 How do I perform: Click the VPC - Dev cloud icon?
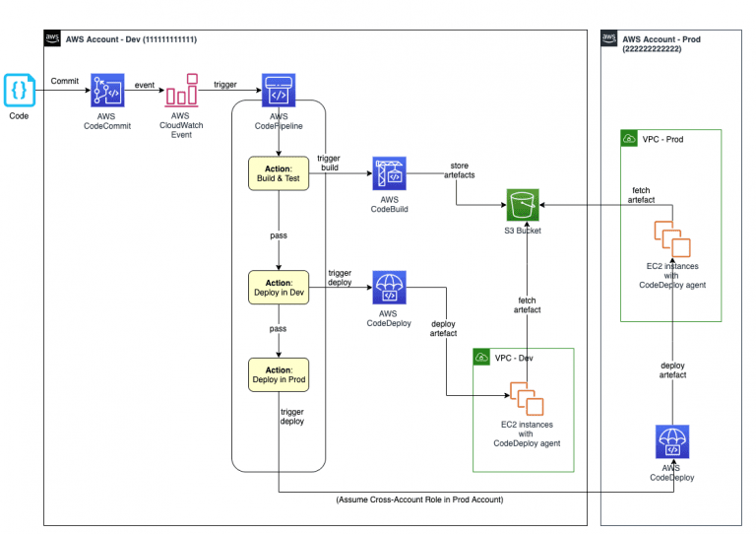tap(481, 357)
